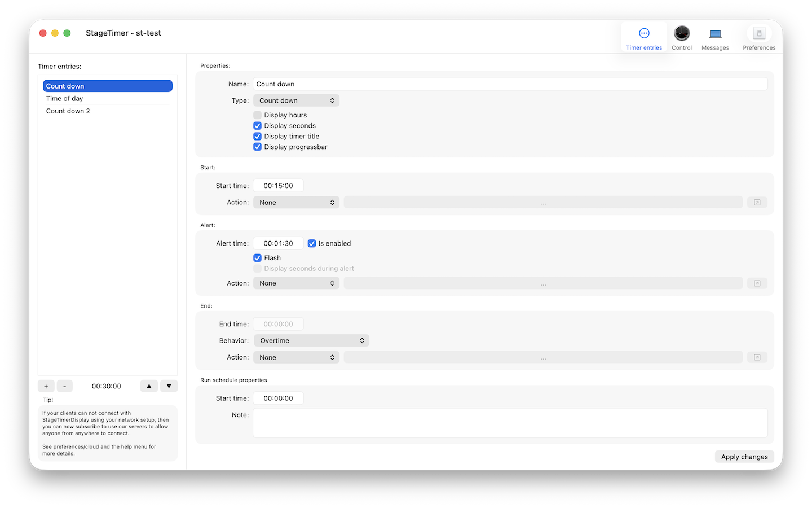This screenshot has height=508, width=812.
Task: Enable the Display hours checkbox
Action: tap(257, 115)
